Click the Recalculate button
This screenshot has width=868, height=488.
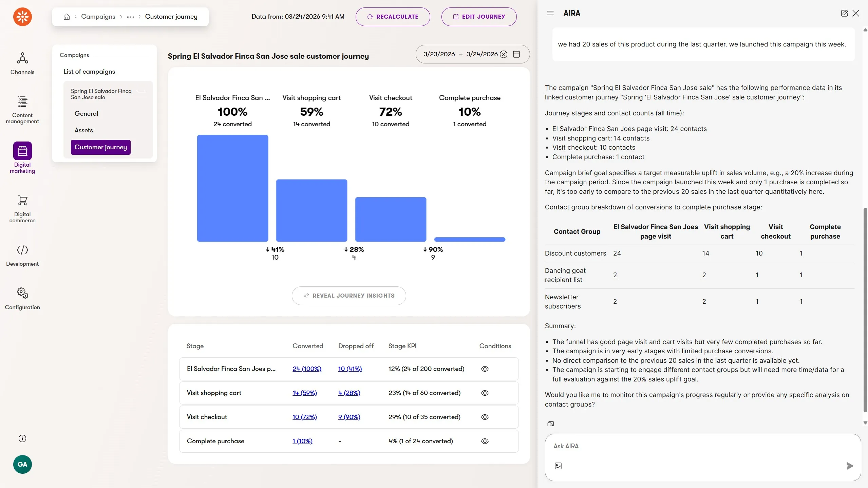click(x=393, y=17)
